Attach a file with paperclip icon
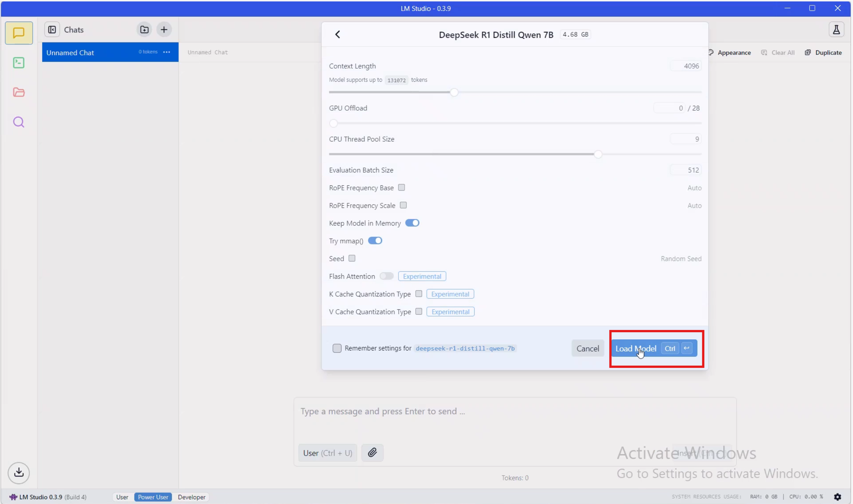Image resolution: width=853 pixels, height=504 pixels. pyautogui.click(x=372, y=453)
